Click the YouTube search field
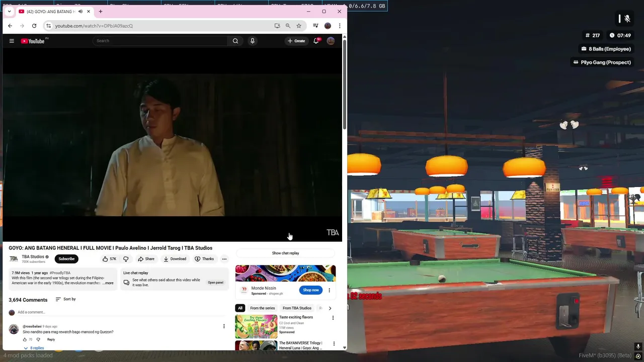Screen dimensions: 644x362 [160, 41]
